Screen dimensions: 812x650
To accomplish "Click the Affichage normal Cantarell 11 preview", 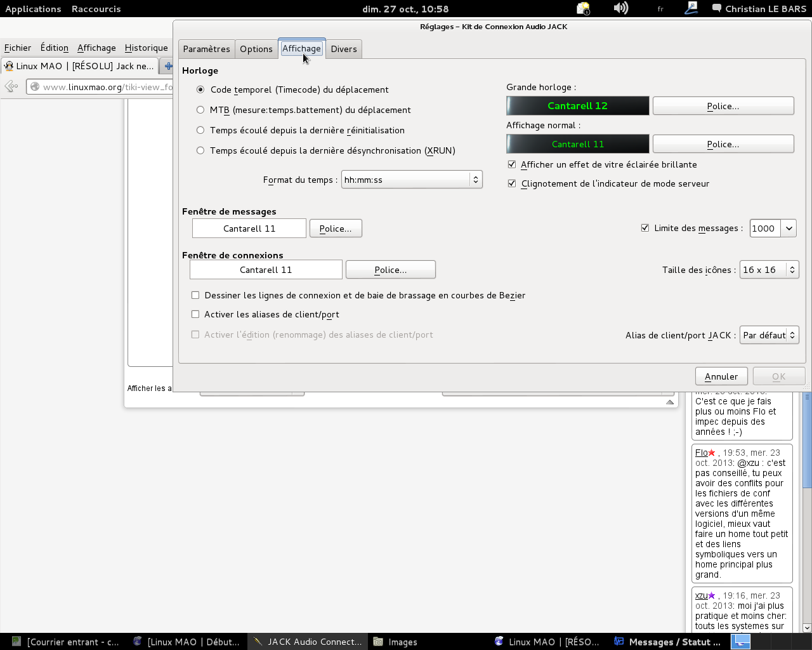I will coord(578,144).
